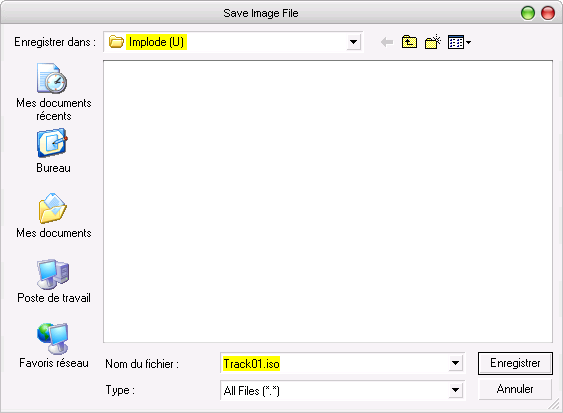Screen dimensions: 563x413
Task: Go up one folder level
Action: 409,42
